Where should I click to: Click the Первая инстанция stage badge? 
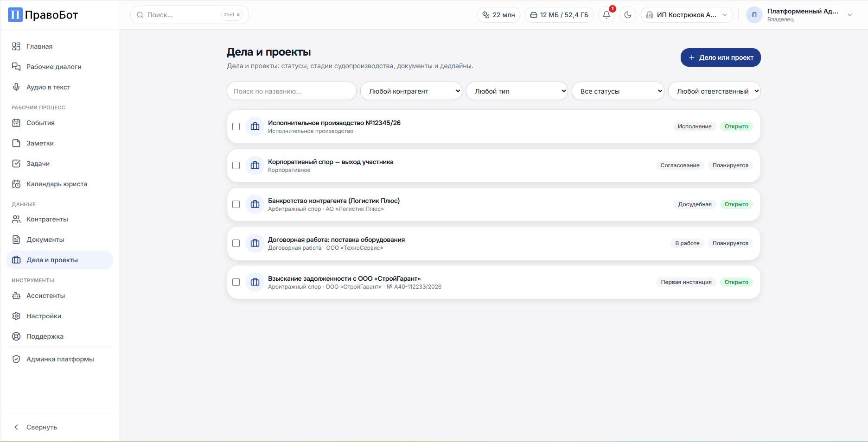tap(686, 282)
